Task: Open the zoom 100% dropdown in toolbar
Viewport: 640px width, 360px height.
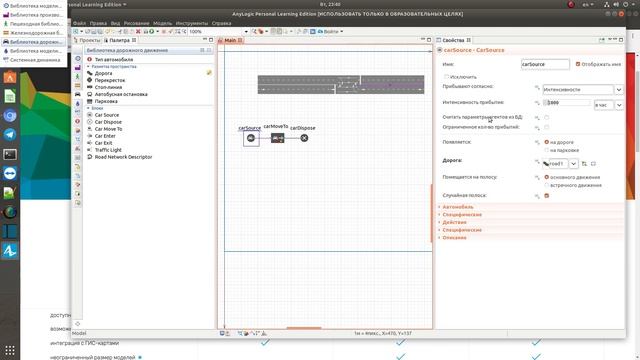Action: 246,31
